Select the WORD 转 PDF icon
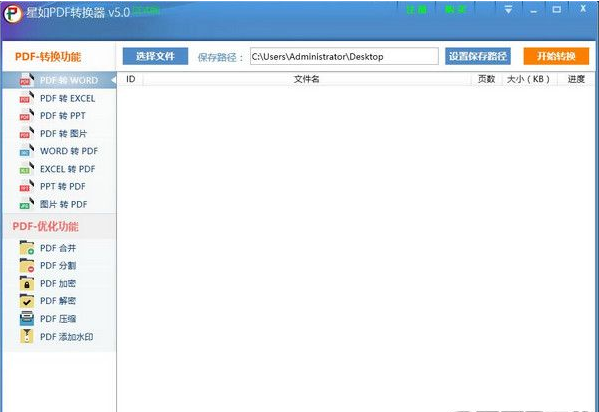 tap(27, 151)
